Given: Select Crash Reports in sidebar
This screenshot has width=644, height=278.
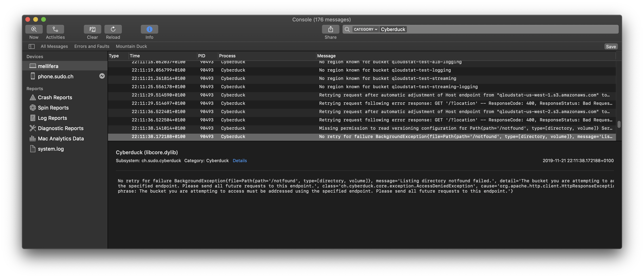Looking at the screenshot, I should click(x=55, y=97).
